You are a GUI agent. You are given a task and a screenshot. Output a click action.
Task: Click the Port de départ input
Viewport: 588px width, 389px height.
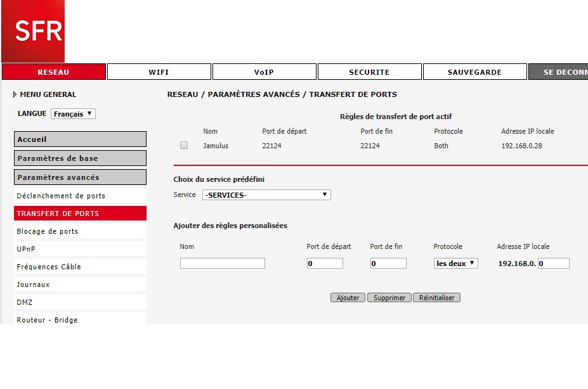click(x=325, y=264)
